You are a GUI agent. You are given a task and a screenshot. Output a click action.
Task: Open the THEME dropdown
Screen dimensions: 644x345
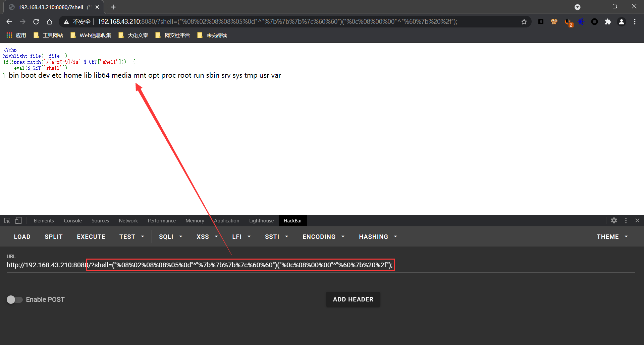coord(612,237)
